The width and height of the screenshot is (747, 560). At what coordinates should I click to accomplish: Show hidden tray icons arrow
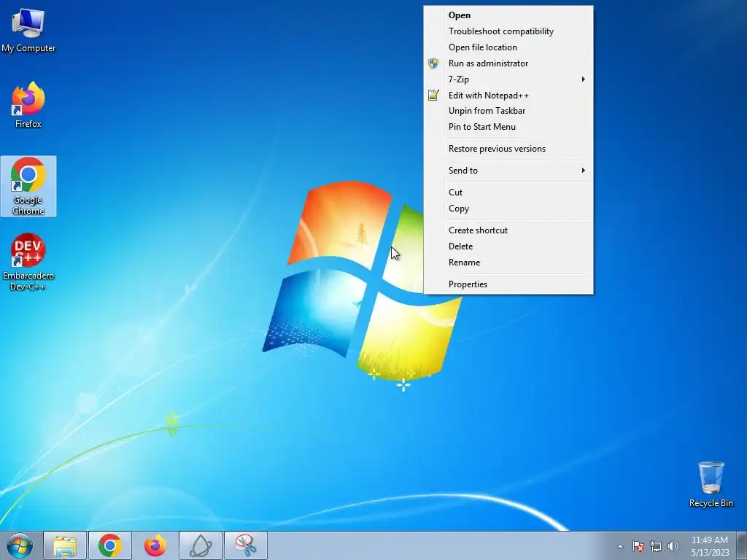click(x=620, y=546)
